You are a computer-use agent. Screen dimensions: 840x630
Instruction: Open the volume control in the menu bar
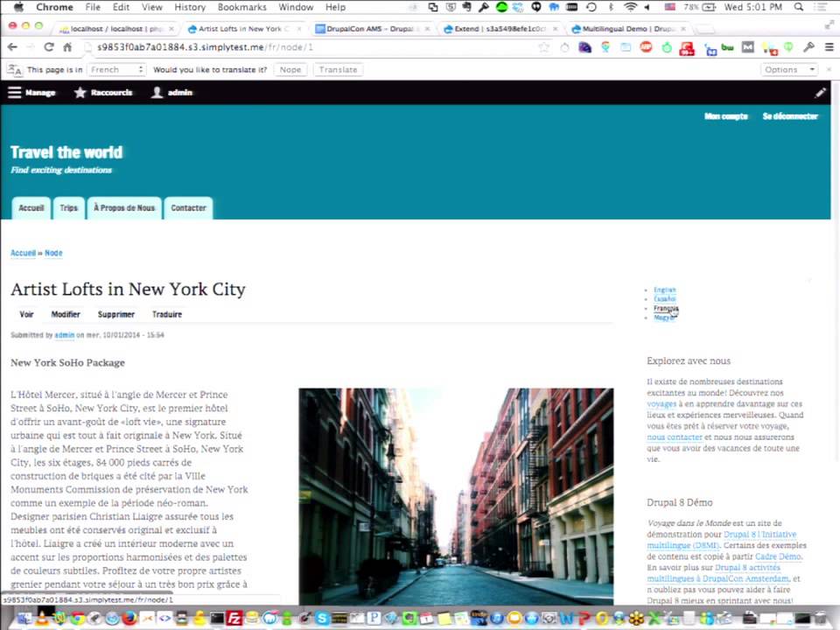pos(647,7)
